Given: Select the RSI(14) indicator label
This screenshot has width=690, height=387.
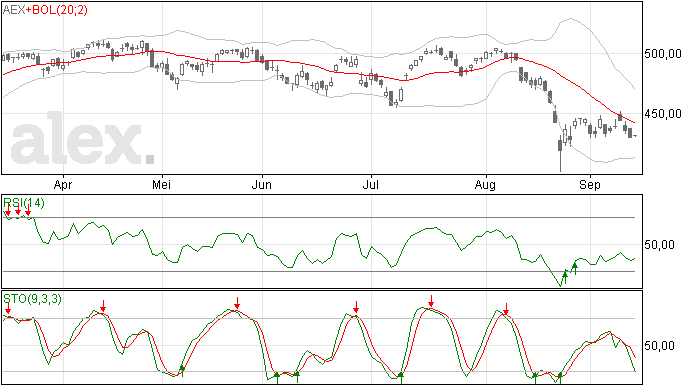Looking at the screenshot, I should coord(24,203).
